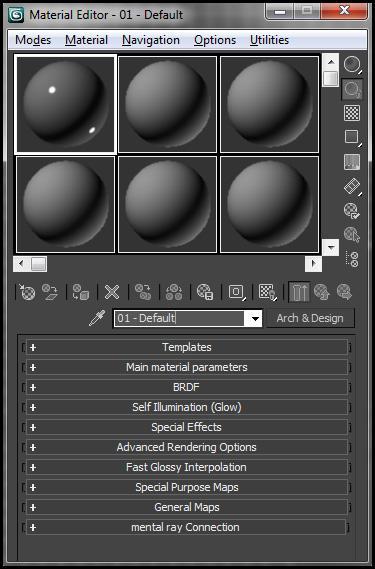The image size is (375, 569).
Task: Toggle Show End Result button
Action: point(299,292)
